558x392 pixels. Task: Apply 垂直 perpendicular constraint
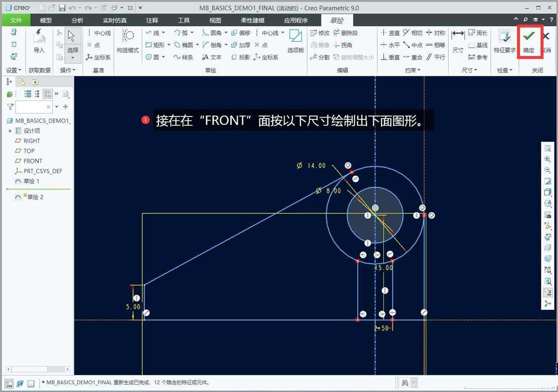[x=391, y=57]
